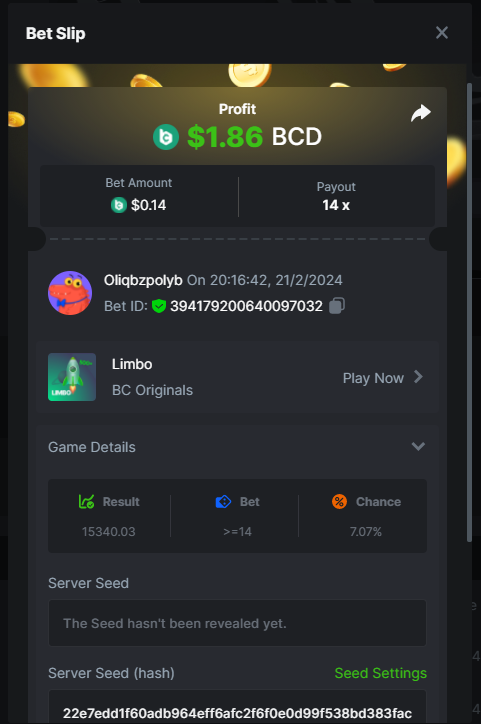Open the Oliqbzpolyb user avatar
Viewport: 481px width, 724px height.
point(70,293)
